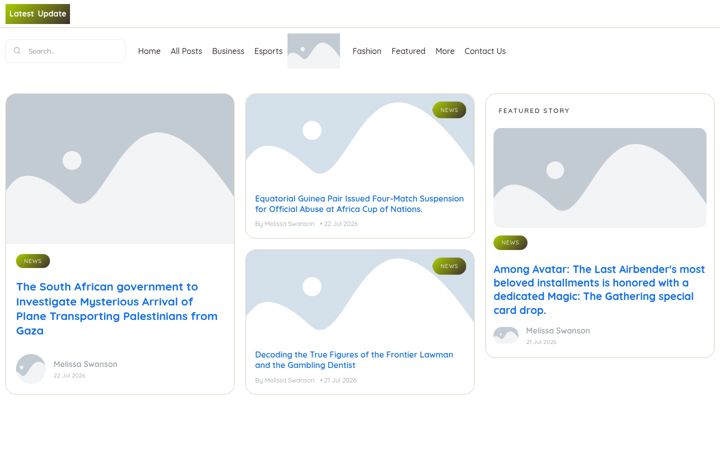Open the Frontier Lawman article image
The height and width of the screenshot is (450, 720).
point(360,296)
